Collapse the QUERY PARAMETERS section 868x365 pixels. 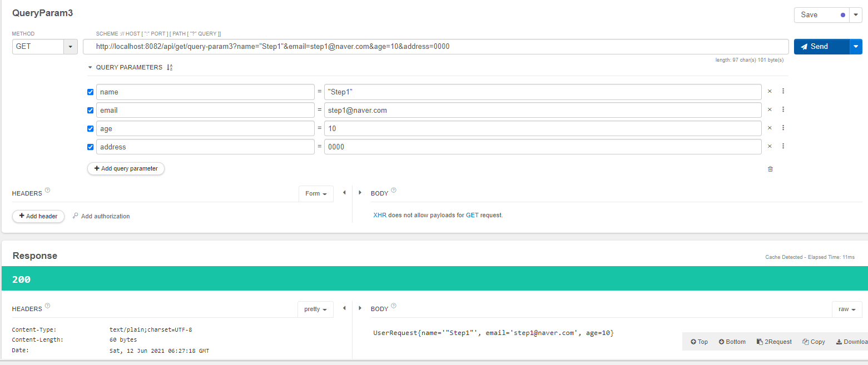coord(90,67)
